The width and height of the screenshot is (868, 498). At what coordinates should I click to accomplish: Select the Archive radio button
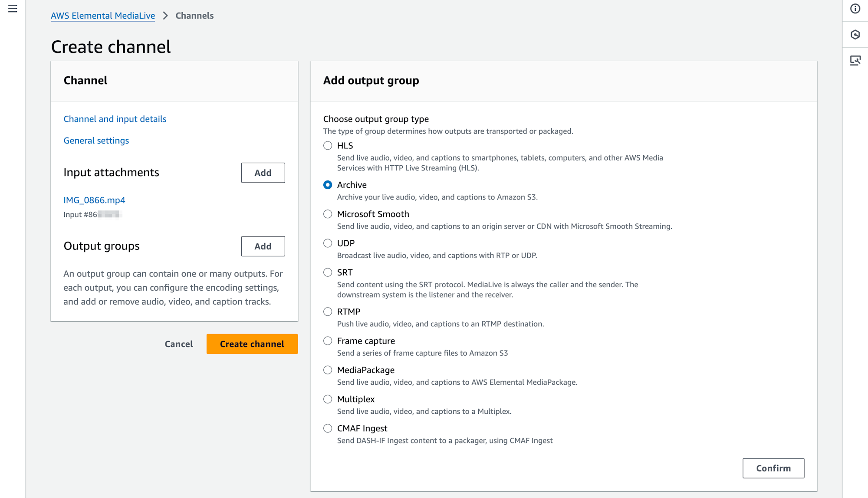(x=328, y=185)
